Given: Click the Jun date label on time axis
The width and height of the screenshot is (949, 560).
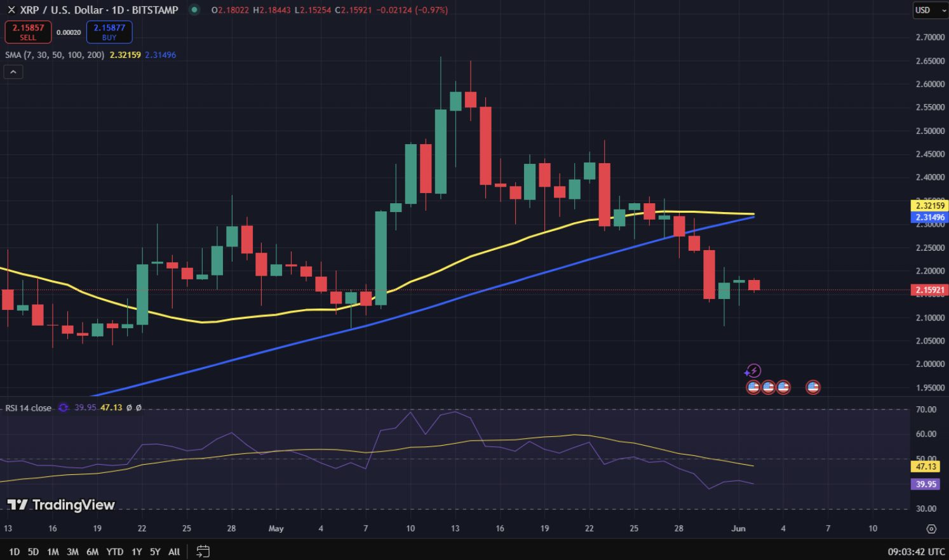Looking at the screenshot, I should click(x=738, y=528).
